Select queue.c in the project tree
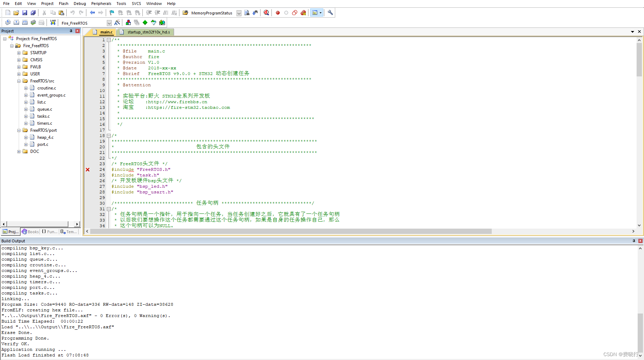 pyautogui.click(x=45, y=109)
